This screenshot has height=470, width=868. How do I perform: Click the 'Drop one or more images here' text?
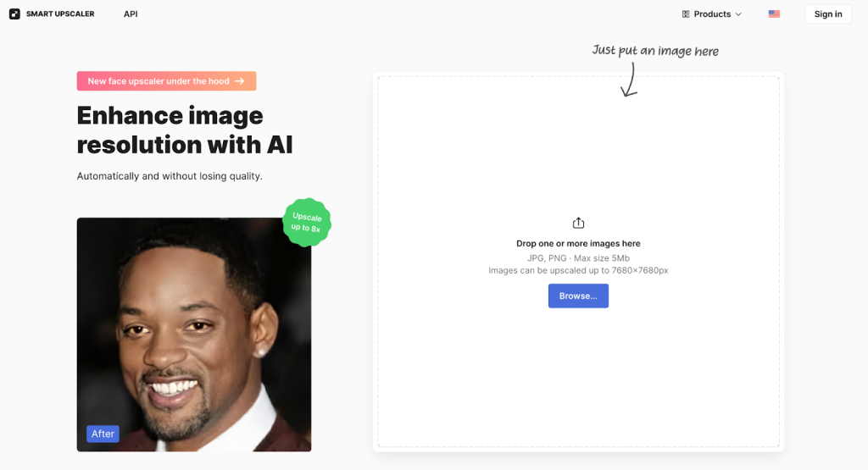point(578,243)
